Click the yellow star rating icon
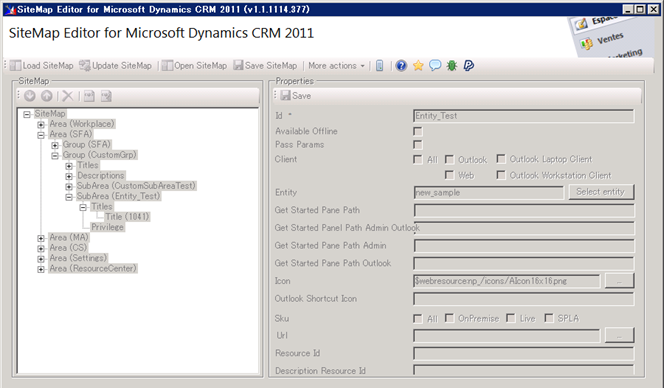664x388 pixels. click(x=418, y=66)
